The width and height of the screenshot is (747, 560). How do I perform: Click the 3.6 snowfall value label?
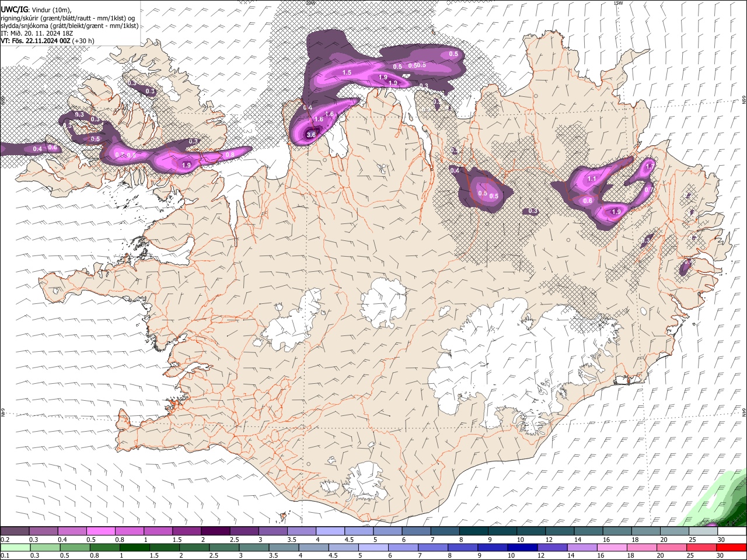(311, 135)
